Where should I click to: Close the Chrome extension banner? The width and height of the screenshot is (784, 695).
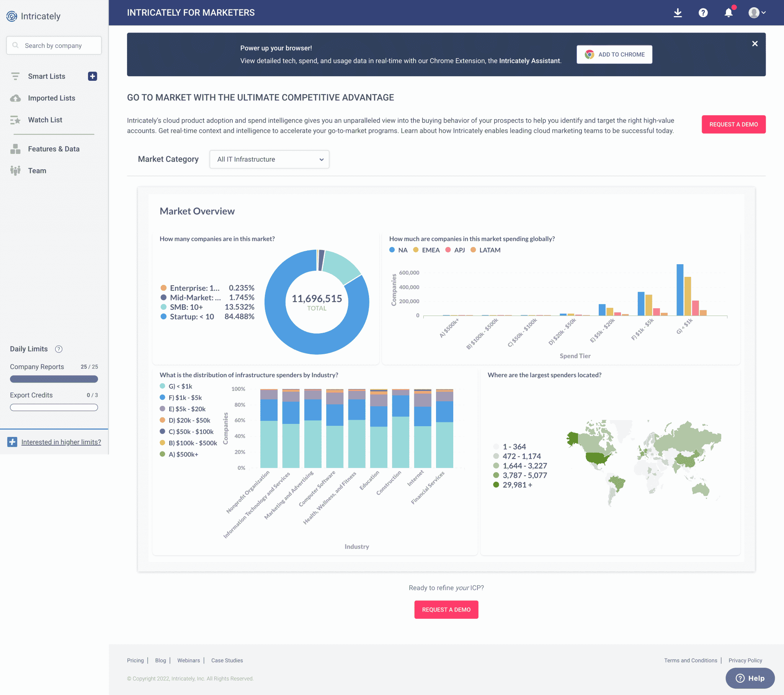[x=755, y=43]
